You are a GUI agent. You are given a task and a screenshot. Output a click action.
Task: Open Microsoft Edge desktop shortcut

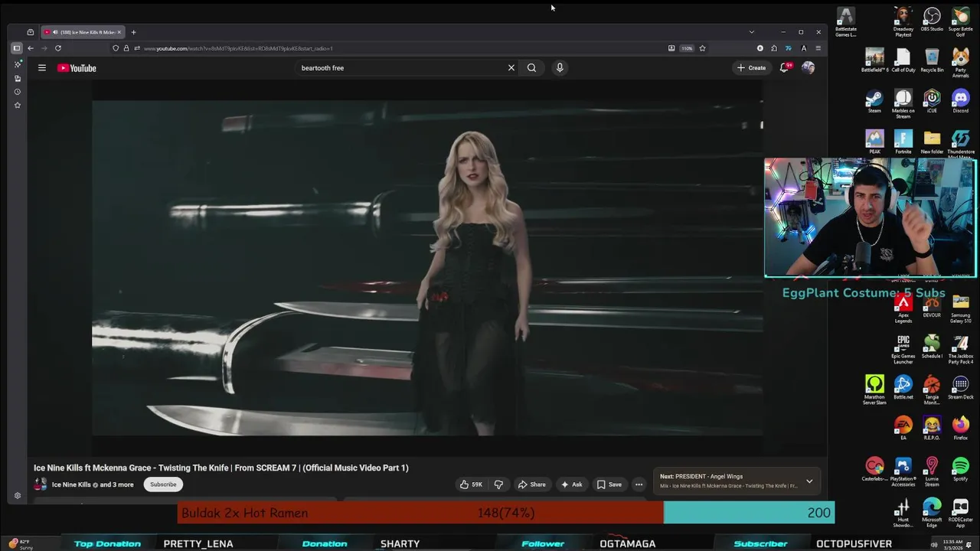[x=932, y=513]
